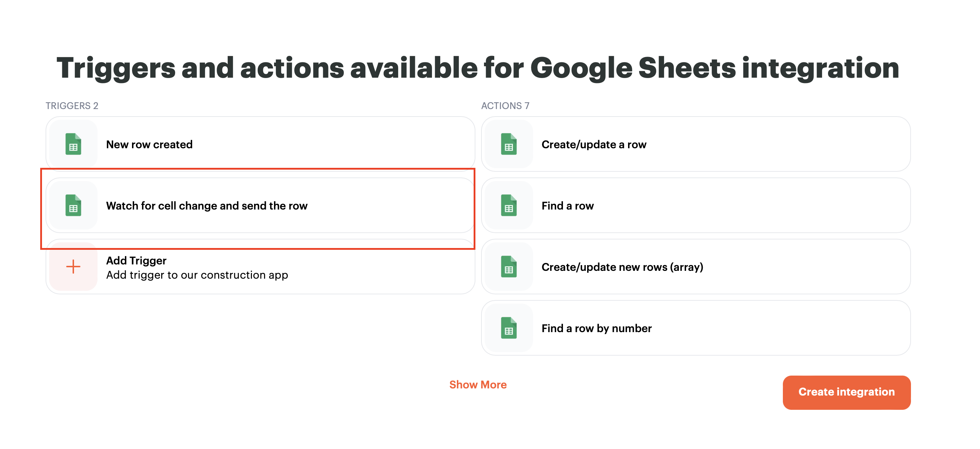Click Sheets icon next to Find a row
The width and height of the screenshot is (980, 449).
pos(509,205)
